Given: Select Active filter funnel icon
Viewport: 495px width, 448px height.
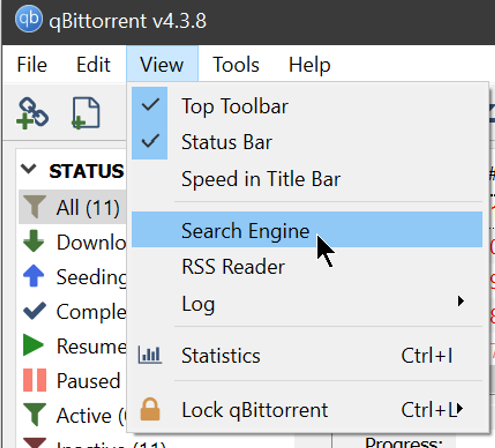Looking at the screenshot, I should 35,415.
